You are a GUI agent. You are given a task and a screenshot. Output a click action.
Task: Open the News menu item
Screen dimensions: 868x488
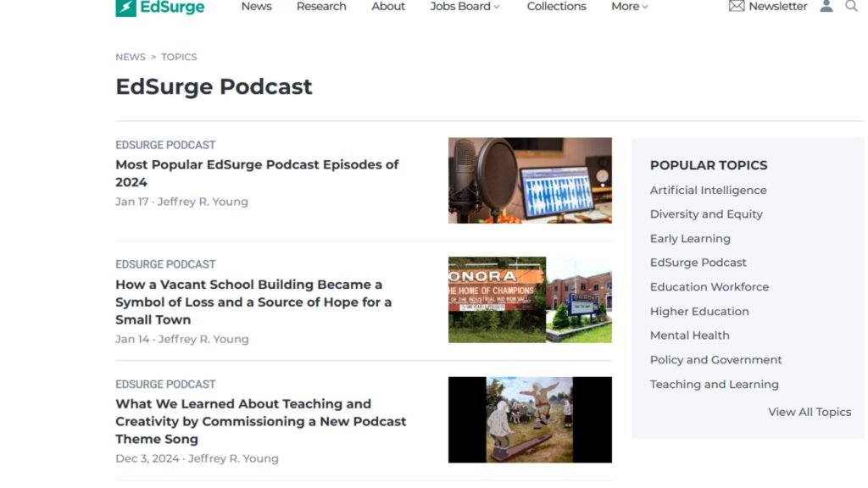click(256, 7)
